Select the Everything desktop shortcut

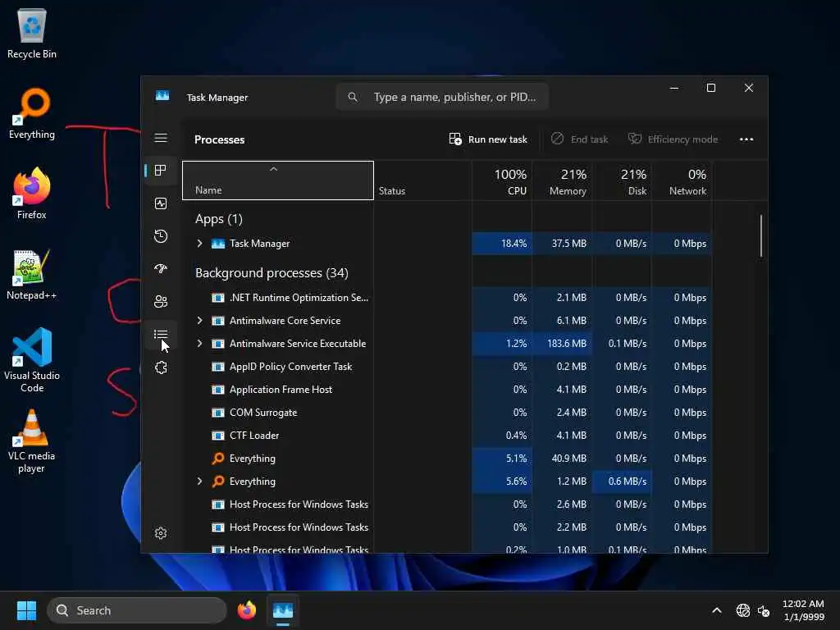(32, 114)
